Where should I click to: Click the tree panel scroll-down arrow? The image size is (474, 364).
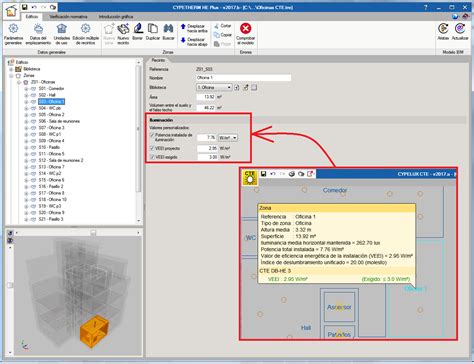tap(139, 221)
